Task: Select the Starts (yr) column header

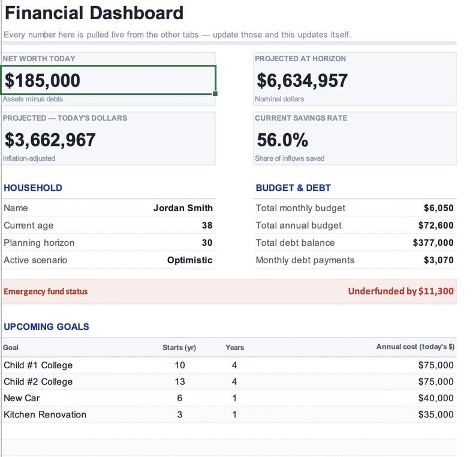Action: (x=179, y=347)
